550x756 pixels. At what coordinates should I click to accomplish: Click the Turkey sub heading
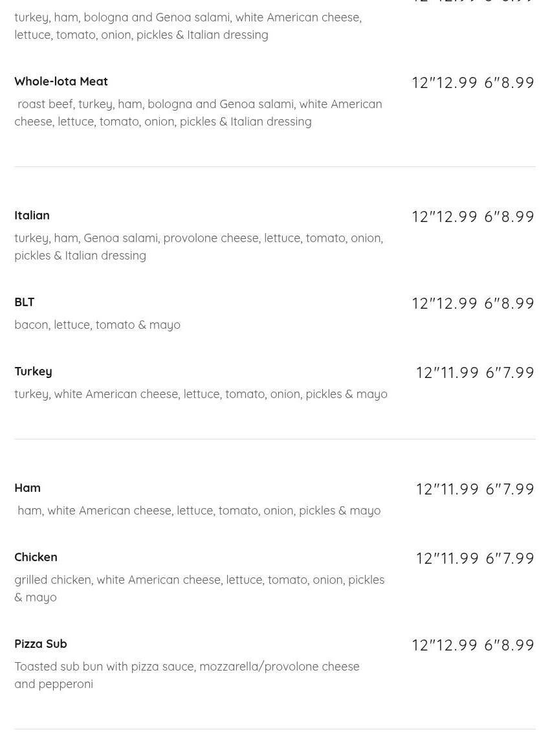click(x=33, y=372)
